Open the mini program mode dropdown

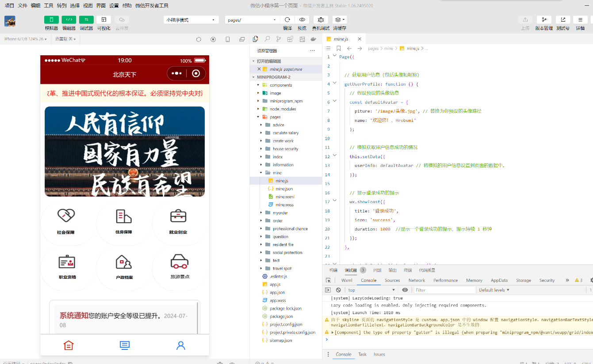pos(191,20)
